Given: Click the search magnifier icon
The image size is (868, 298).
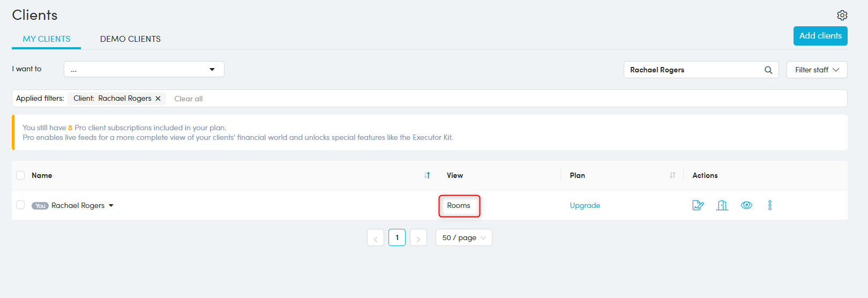Looking at the screenshot, I should [x=768, y=70].
